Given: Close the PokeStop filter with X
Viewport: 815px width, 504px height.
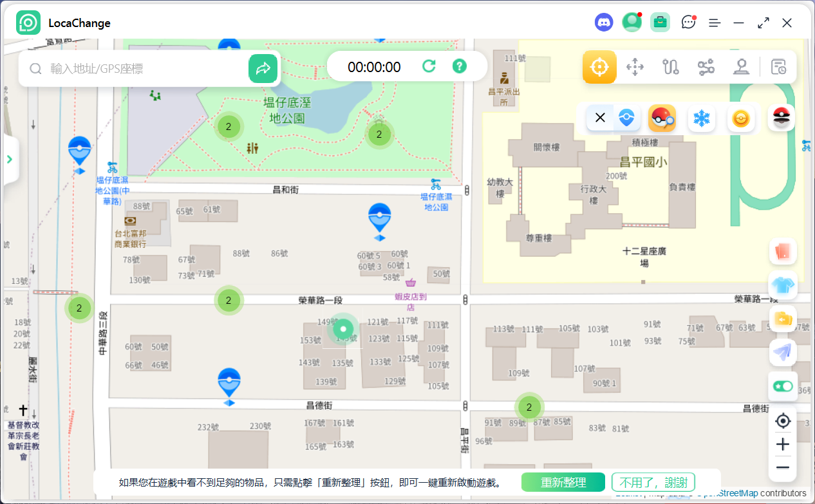Looking at the screenshot, I should coord(600,118).
